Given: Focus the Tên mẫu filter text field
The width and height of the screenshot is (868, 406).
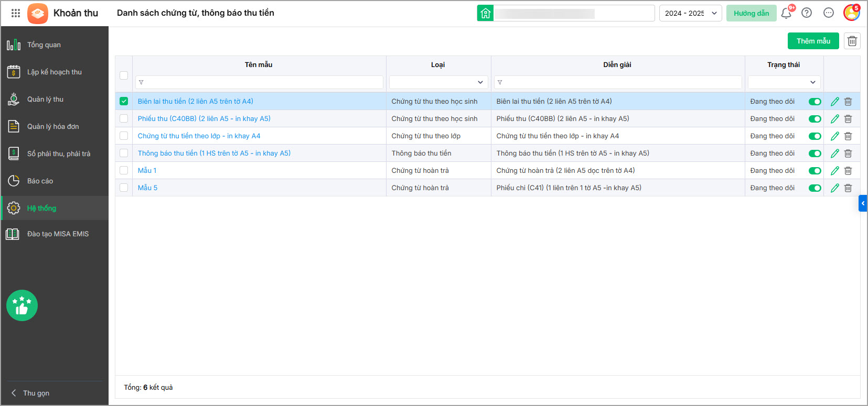Looking at the screenshot, I should click(x=259, y=82).
